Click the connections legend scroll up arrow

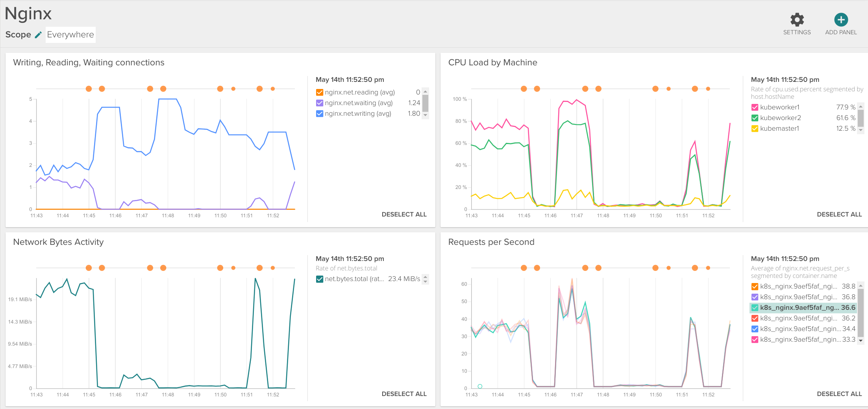pos(425,91)
